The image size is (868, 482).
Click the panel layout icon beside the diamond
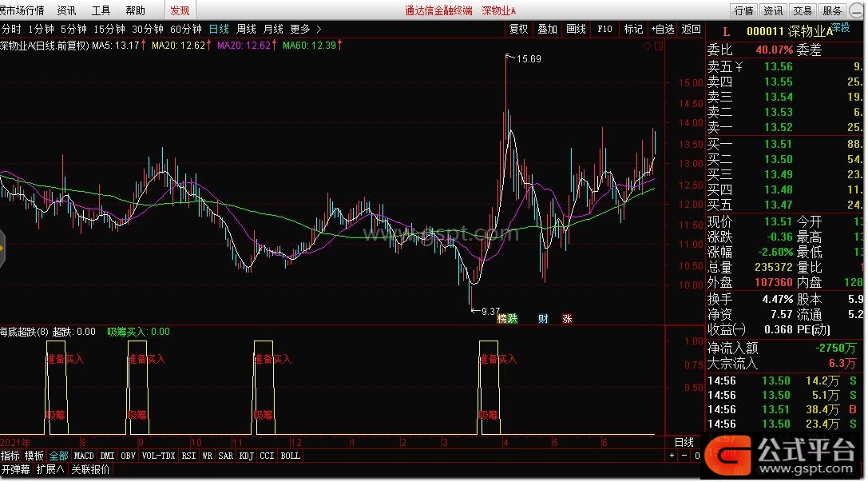tap(659, 46)
